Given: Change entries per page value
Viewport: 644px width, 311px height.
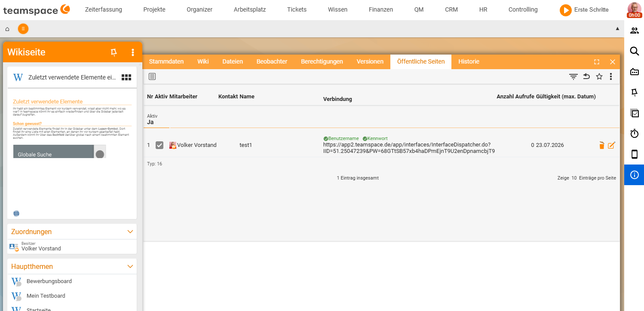Looking at the screenshot, I should pos(574,178).
